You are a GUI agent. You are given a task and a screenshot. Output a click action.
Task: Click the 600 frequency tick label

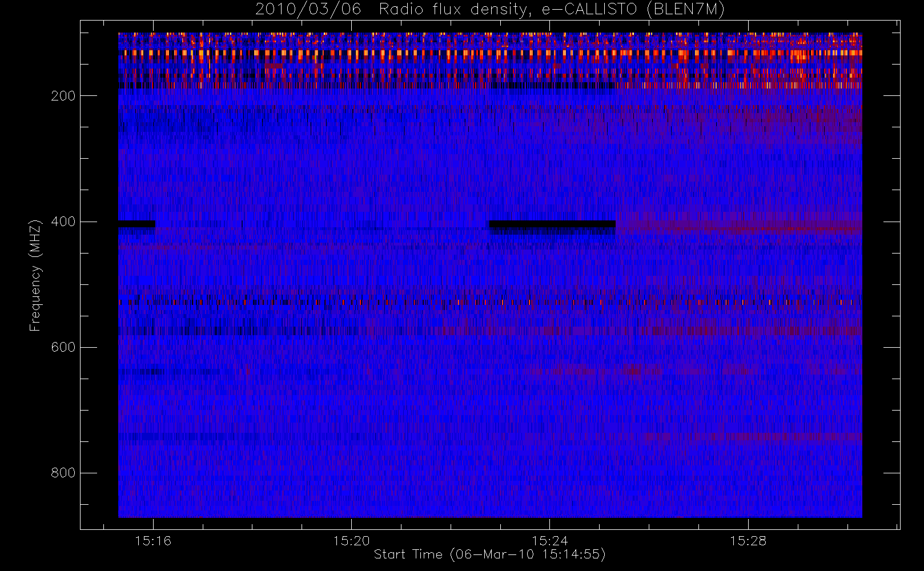[63, 347]
